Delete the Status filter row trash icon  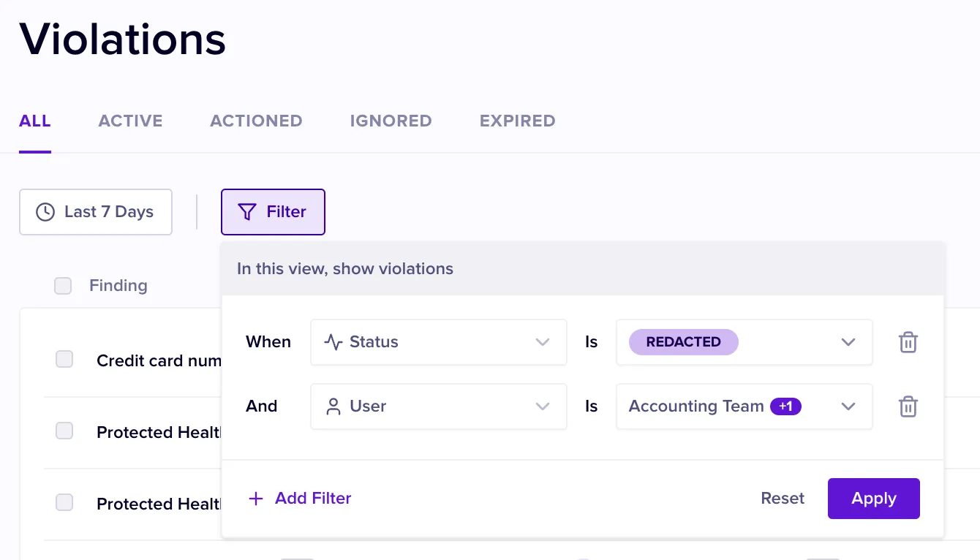point(908,342)
